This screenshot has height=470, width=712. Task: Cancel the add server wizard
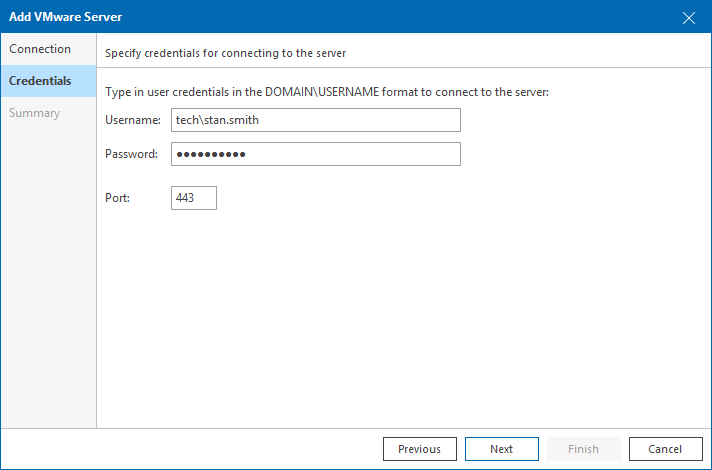[x=665, y=449]
